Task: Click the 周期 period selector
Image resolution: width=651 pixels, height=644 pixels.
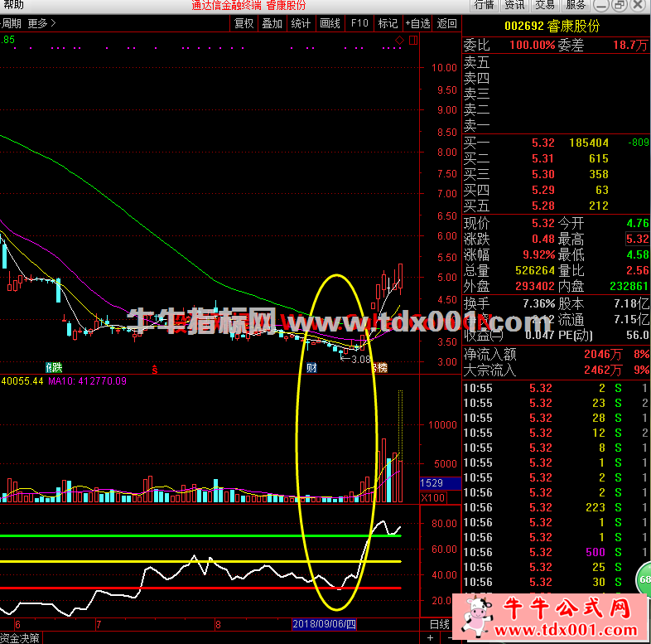Action: coord(12,24)
